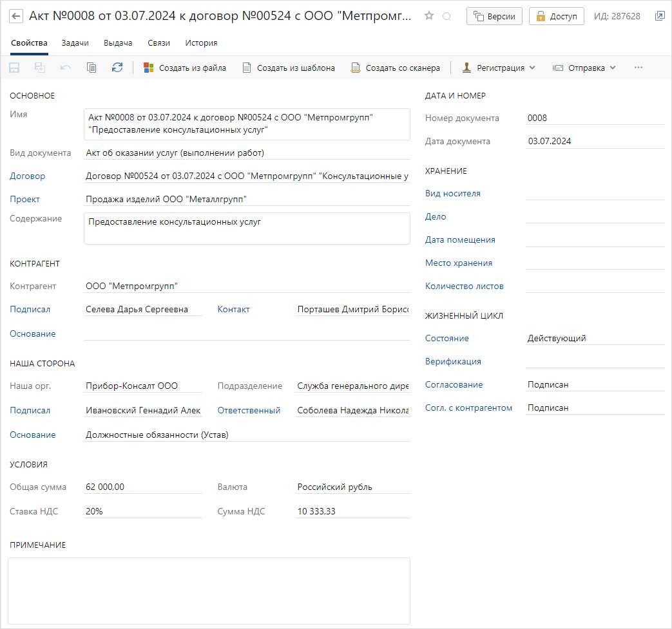
Task: Toggle the circle flag next to star
Action: coord(446,16)
